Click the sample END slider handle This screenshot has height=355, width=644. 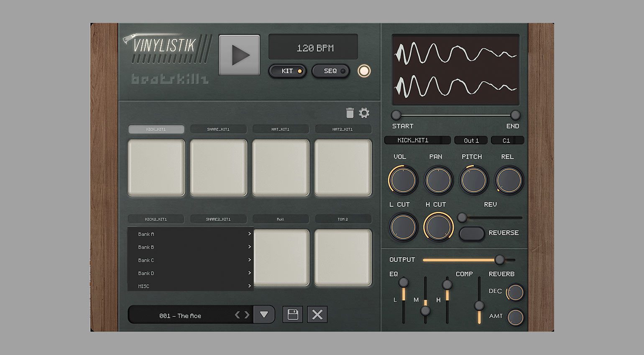[x=515, y=115]
